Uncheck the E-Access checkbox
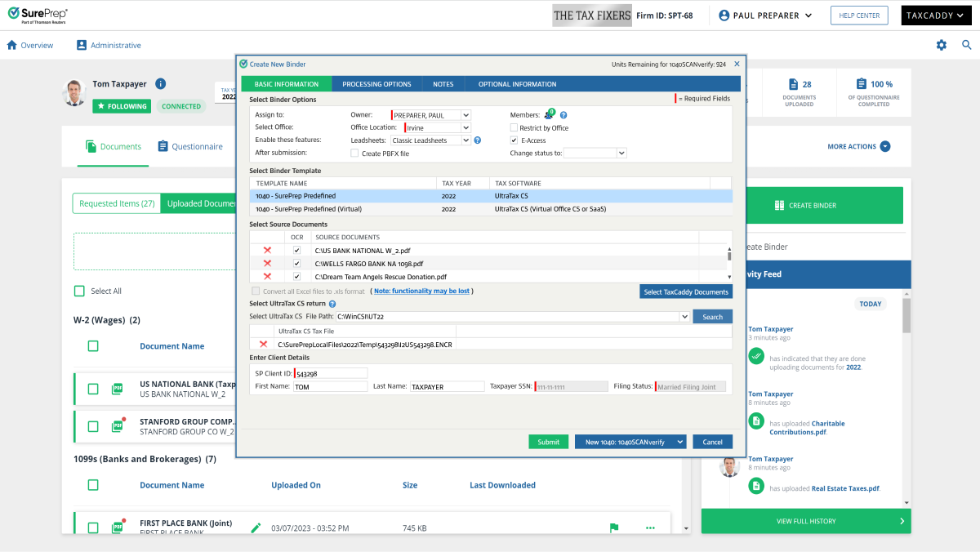The width and height of the screenshot is (980, 552). click(514, 140)
